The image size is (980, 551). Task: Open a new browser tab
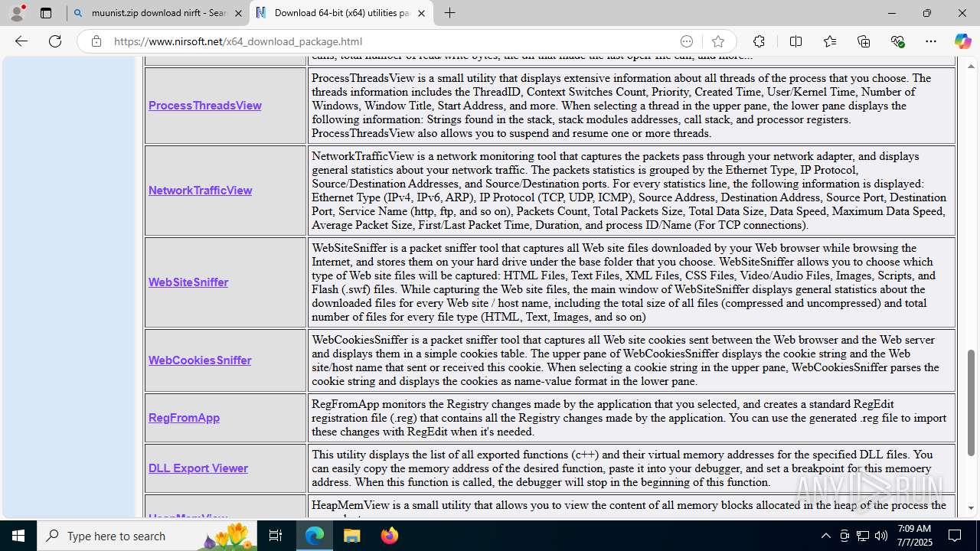tap(450, 13)
